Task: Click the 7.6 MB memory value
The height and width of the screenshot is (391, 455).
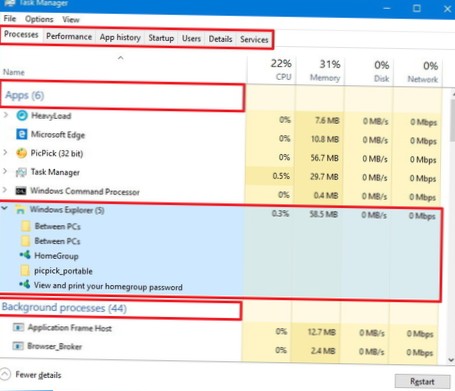Action: 327,120
